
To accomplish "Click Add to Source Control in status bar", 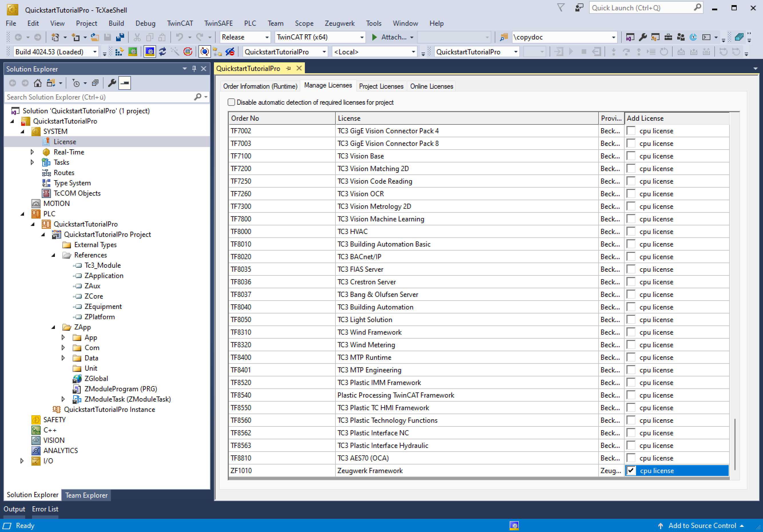I will point(702,525).
